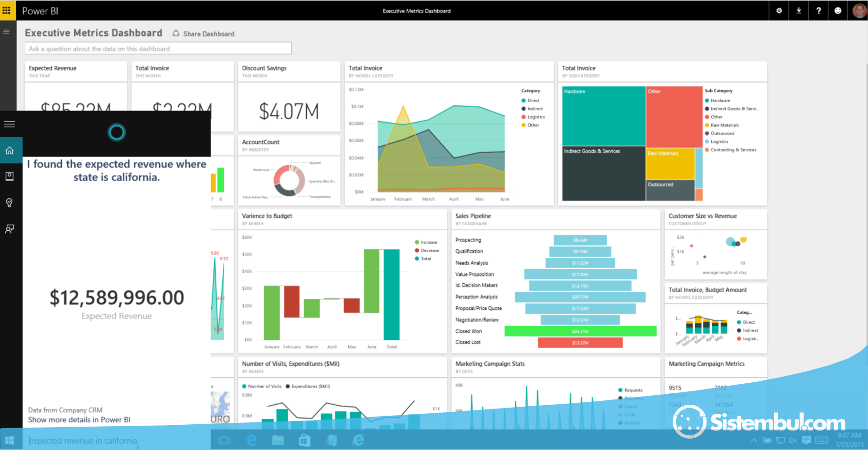This screenshot has width=868, height=450.
Task: Click the Perception Analysis $20.72M funnel bar
Action: pos(580,297)
